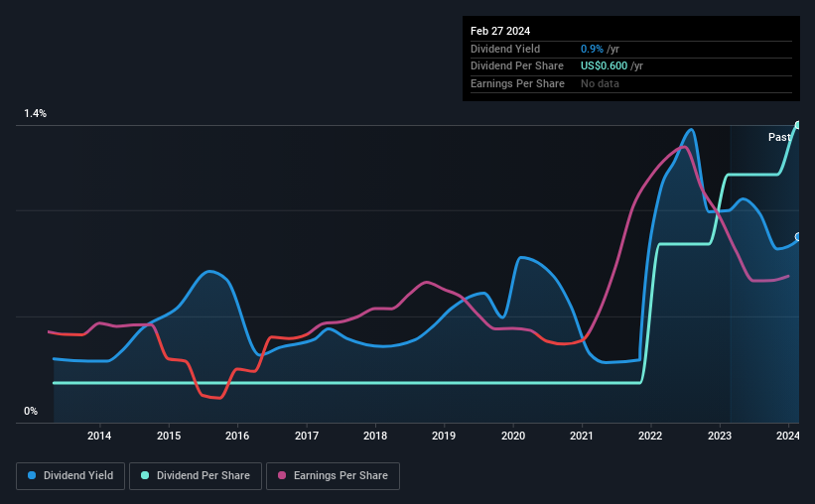815x504 pixels.
Task: Click the teal Dividend Per Share legend dot
Action: pyautogui.click(x=145, y=475)
